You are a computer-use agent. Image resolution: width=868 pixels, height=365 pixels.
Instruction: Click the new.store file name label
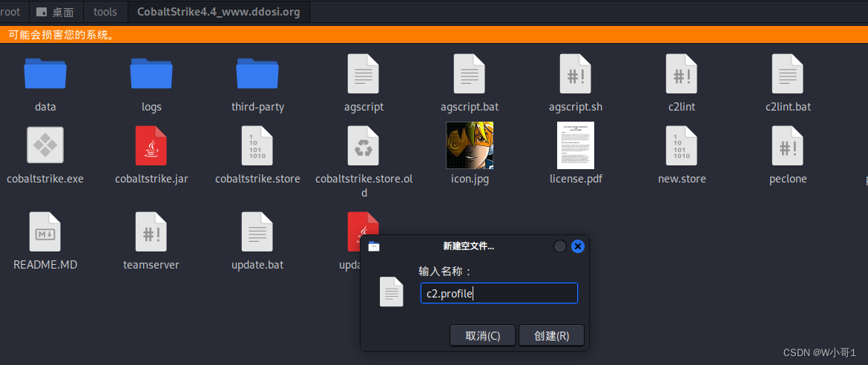pos(682,179)
